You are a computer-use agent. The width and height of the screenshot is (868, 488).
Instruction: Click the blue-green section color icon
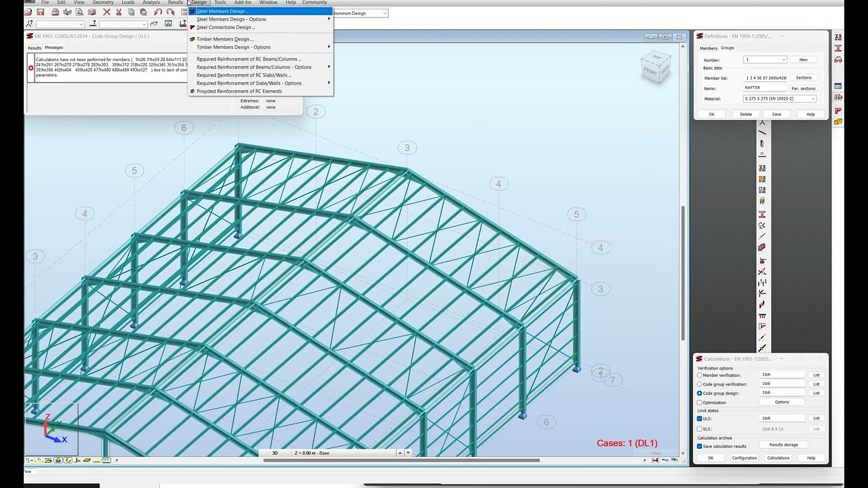(762, 201)
